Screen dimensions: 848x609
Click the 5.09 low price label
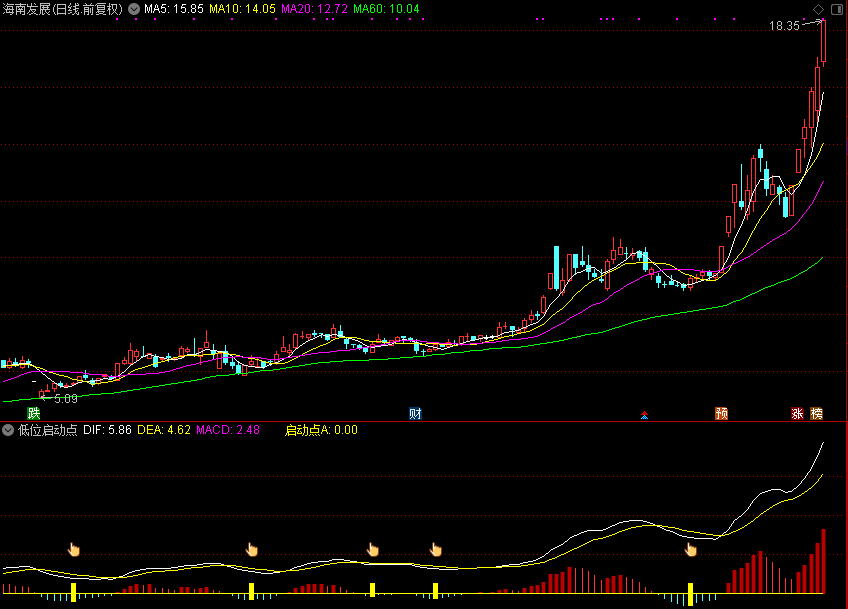coord(66,399)
